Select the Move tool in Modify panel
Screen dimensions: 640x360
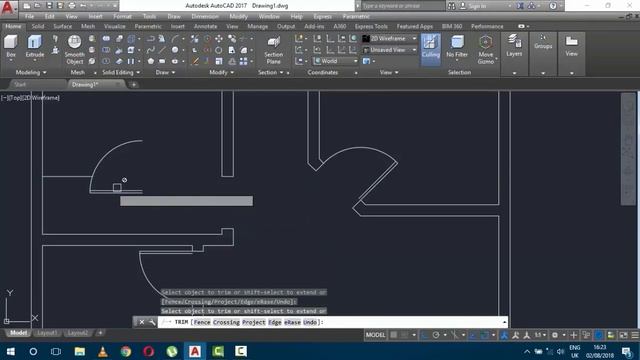click(219, 39)
